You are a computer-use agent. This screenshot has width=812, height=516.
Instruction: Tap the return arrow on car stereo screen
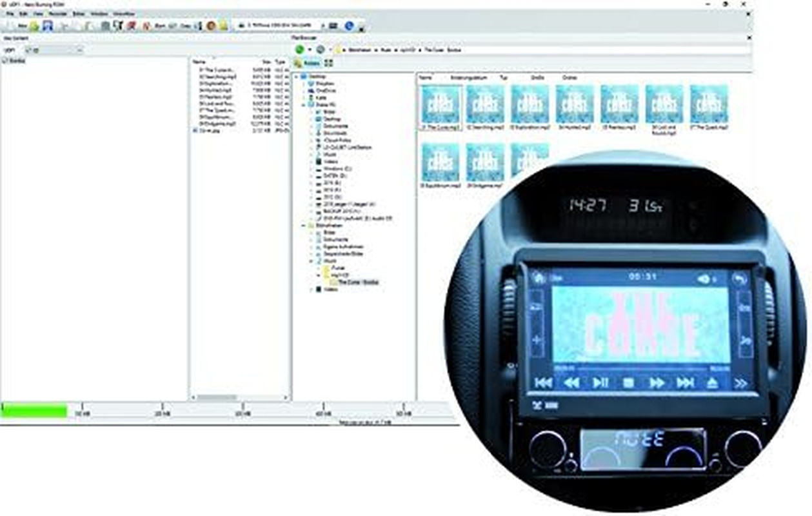[x=741, y=279]
